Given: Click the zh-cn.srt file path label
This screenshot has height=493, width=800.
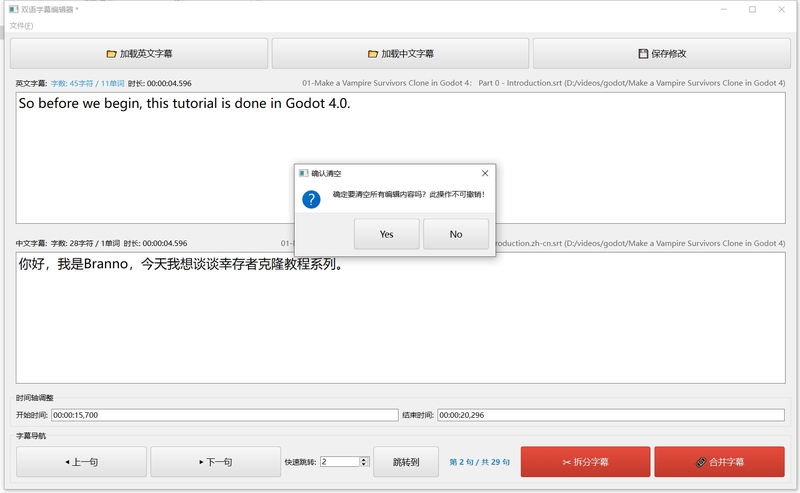Looking at the screenshot, I should [x=640, y=243].
